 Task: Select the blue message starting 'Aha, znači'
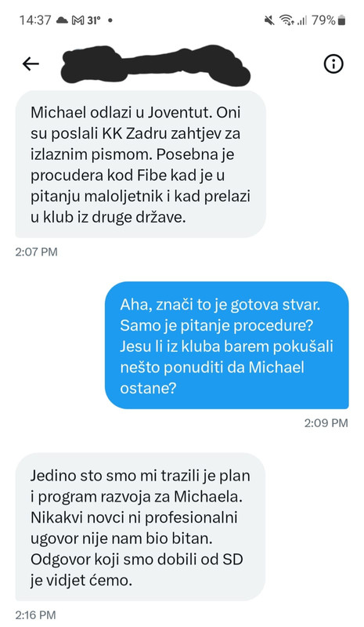point(226,345)
